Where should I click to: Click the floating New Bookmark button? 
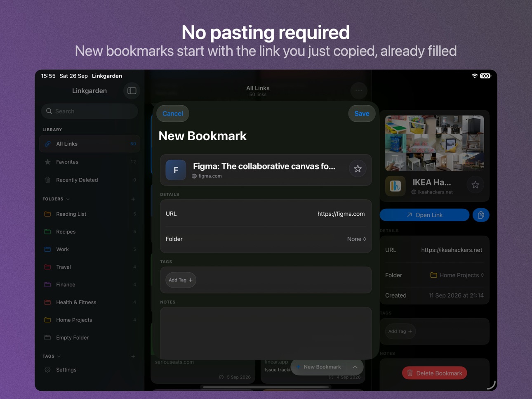click(x=318, y=367)
